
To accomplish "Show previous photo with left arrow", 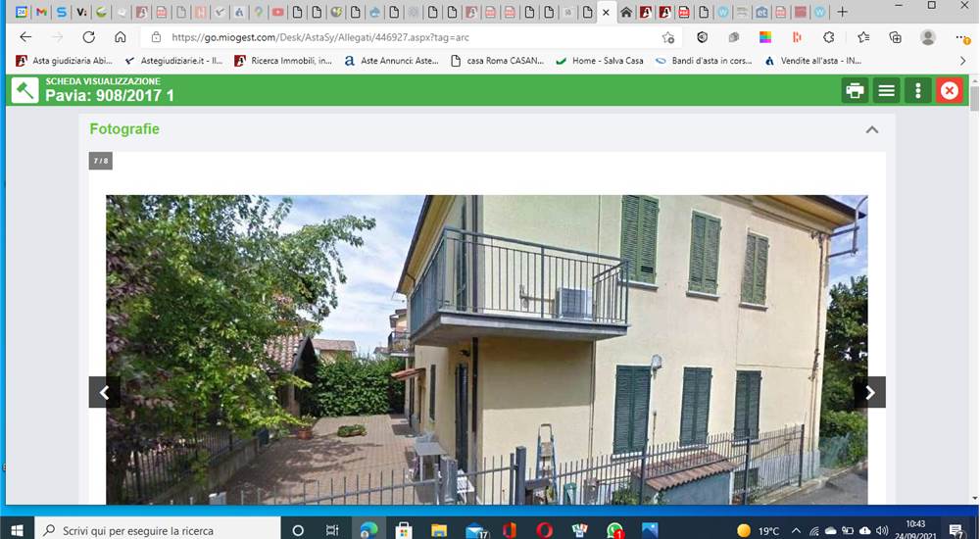I will (105, 392).
